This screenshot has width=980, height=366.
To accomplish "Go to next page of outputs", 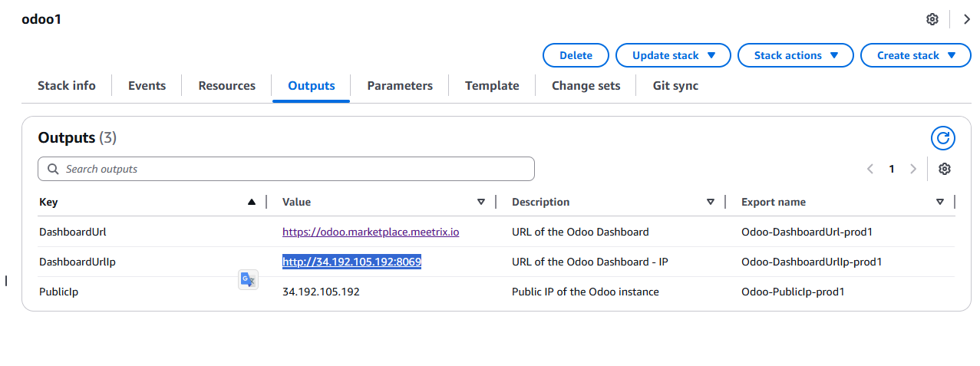I will click(912, 169).
